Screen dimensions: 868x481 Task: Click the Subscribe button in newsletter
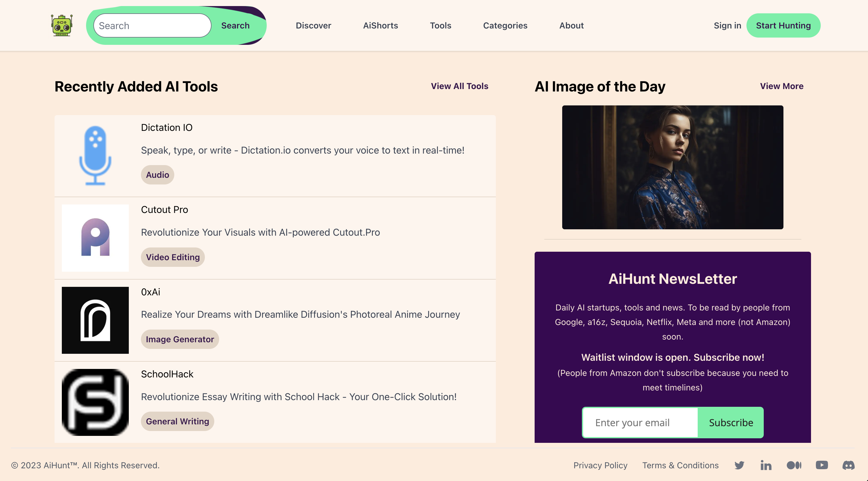730,423
